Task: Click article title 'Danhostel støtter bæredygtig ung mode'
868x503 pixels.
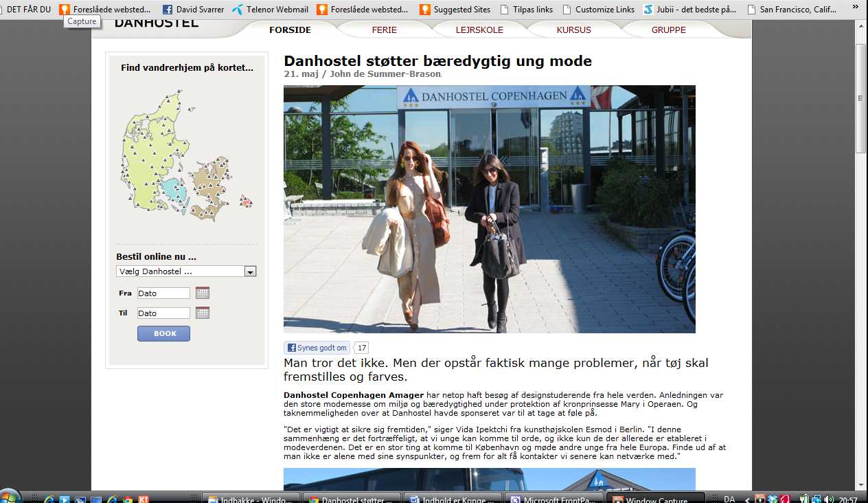Action: click(437, 61)
